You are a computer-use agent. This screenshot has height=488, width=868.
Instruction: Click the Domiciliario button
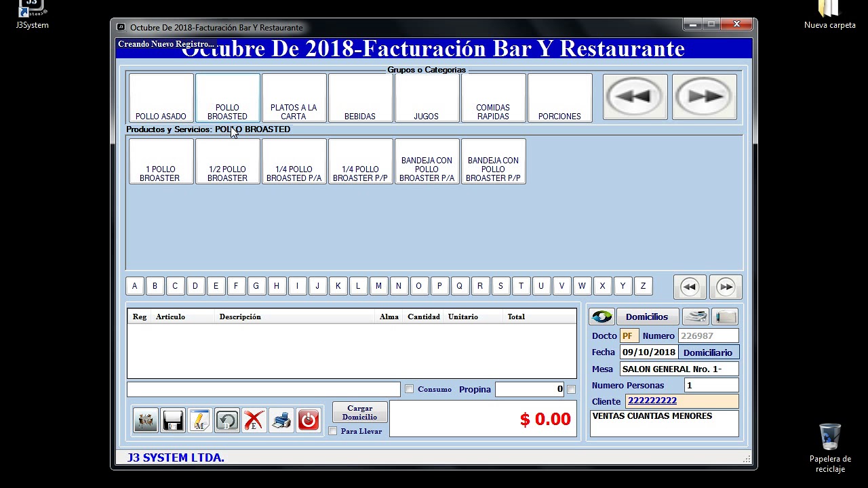point(707,352)
